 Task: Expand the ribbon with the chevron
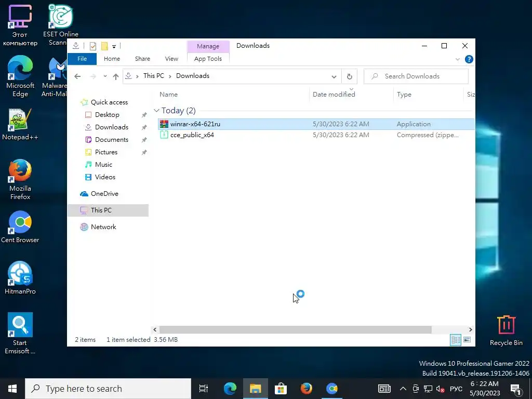457,59
